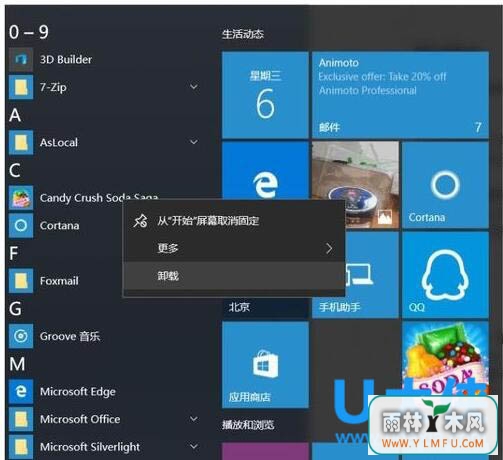Click the AsLocal label text

point(59,142)
